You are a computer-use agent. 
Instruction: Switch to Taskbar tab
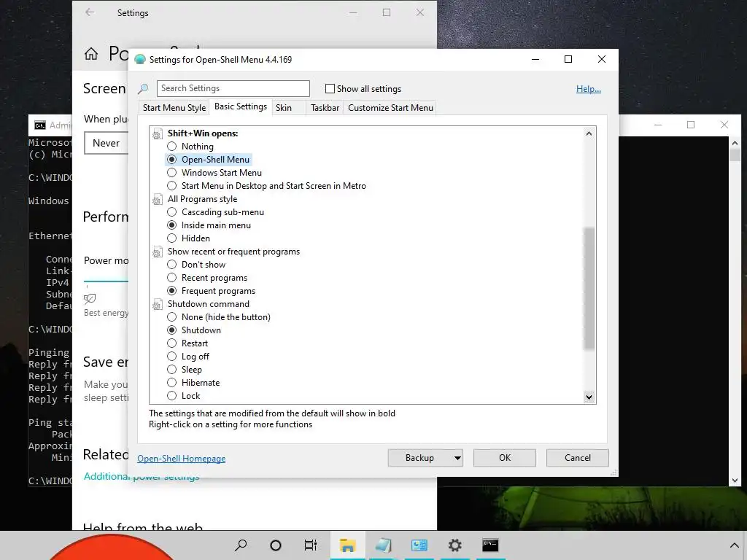pyautogui.click(x=325, y=108)
